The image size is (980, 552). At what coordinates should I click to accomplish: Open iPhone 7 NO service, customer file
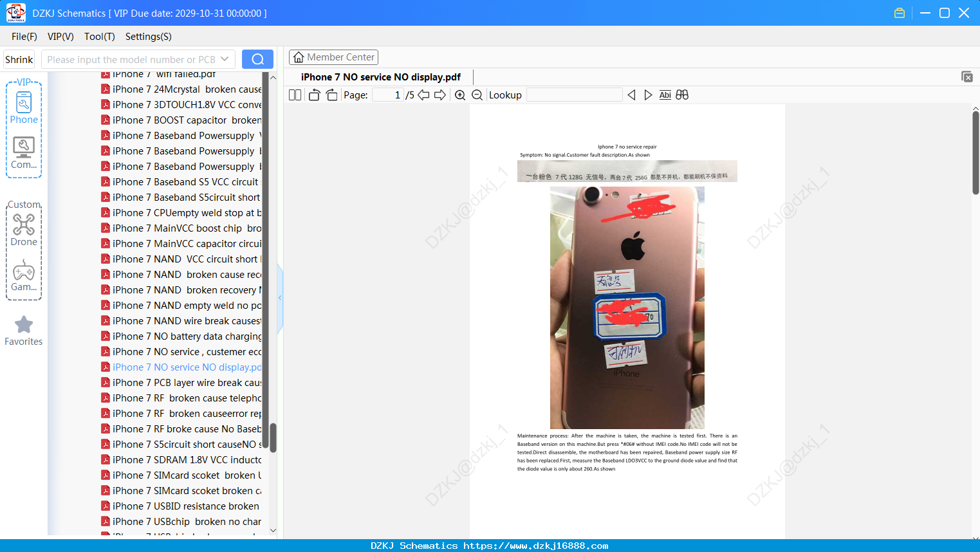[181, 352]
